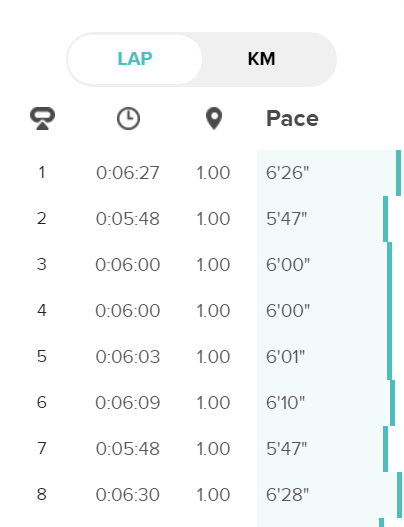Click the teal pace bar for lap 2

click(x=386, y=219)
